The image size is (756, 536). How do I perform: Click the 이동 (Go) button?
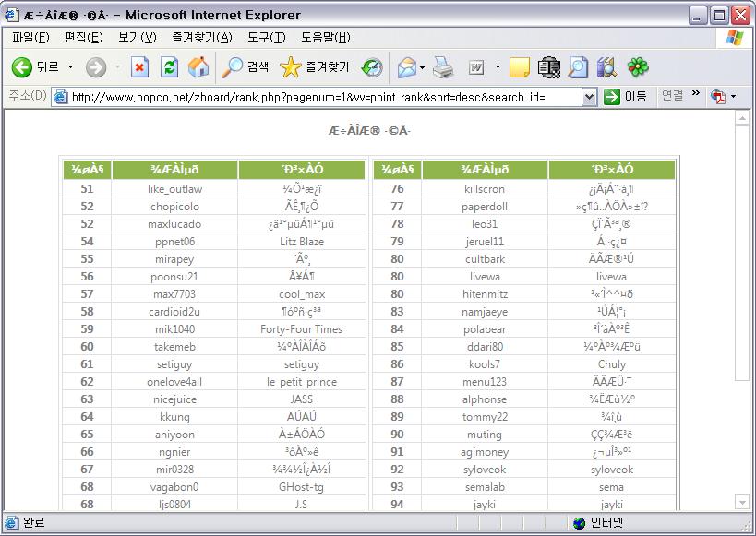pyautogui.click(x=625, y=97)
